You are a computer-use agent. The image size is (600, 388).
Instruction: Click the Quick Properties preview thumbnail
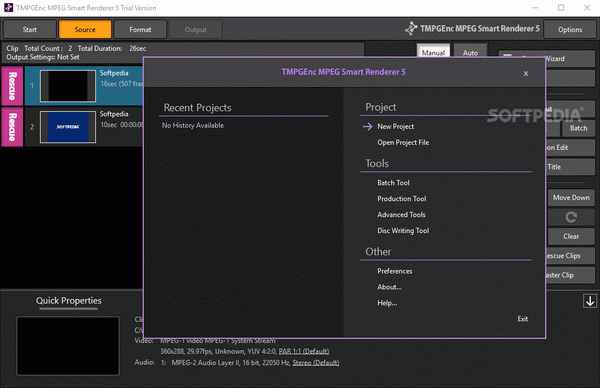click(x=68, y=346)
